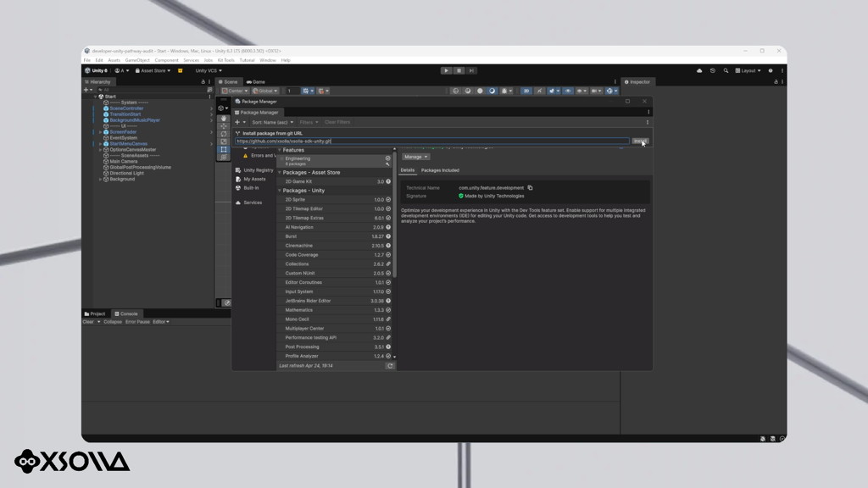The height and width of the screenshot is (488, 868).
Task: Open the Unity cloud icon in the top bar
Action: [699, 71]
